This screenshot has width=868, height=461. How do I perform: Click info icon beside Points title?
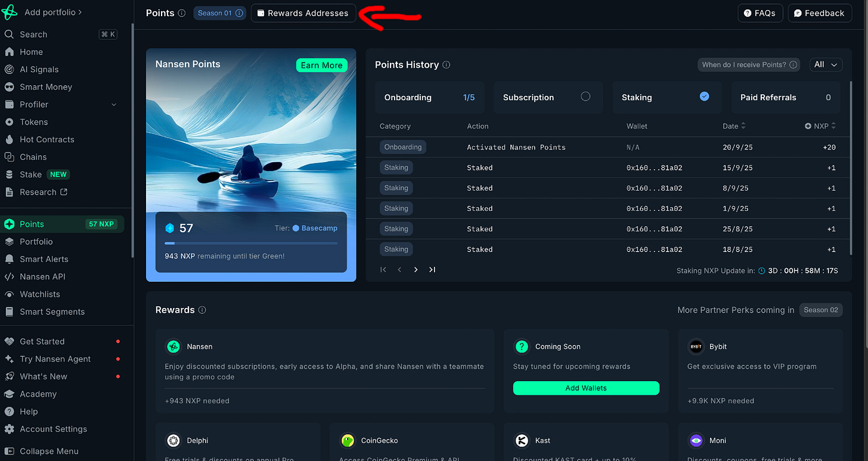pos(182,13)
